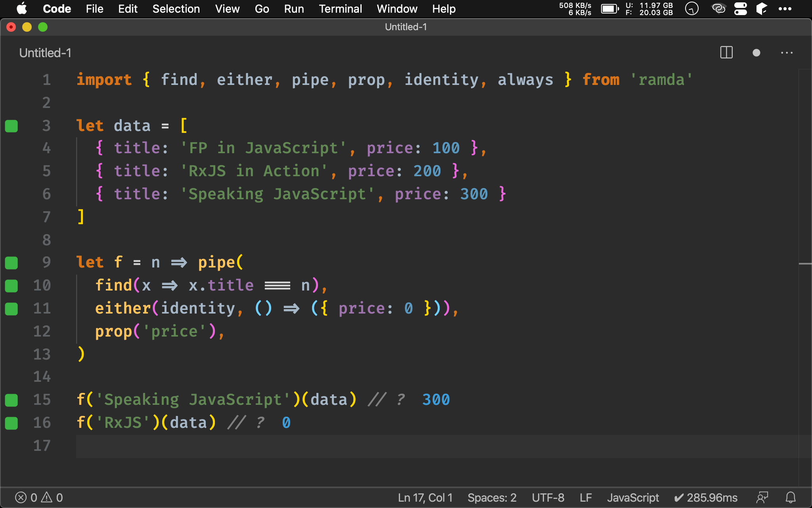The width and height of the screenshot is (812, 508).
Task: Click 'FP in JavaScript' string on line 4
Action: point(263,148)
